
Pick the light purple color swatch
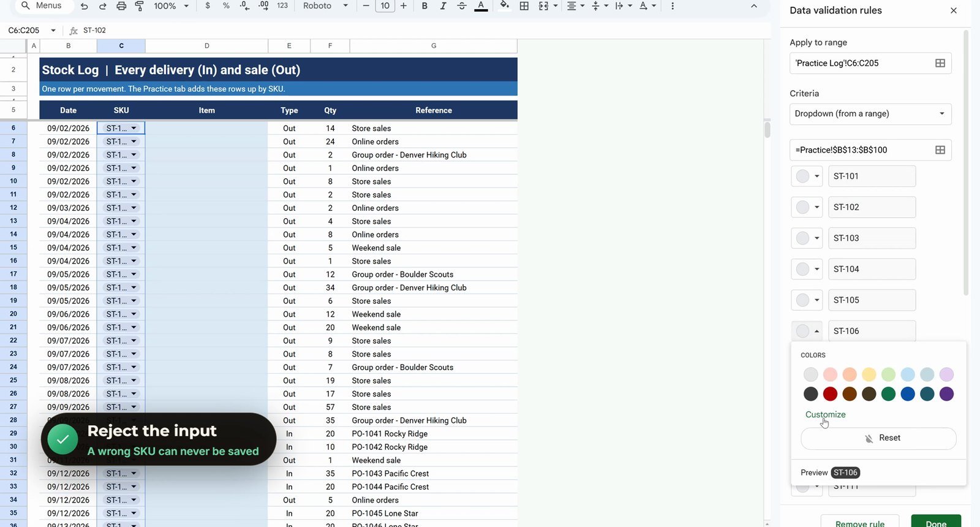(x=946, y=374)
